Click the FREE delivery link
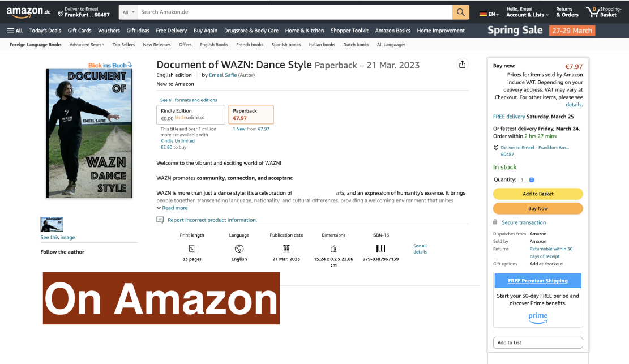 (x=508, y=117)
